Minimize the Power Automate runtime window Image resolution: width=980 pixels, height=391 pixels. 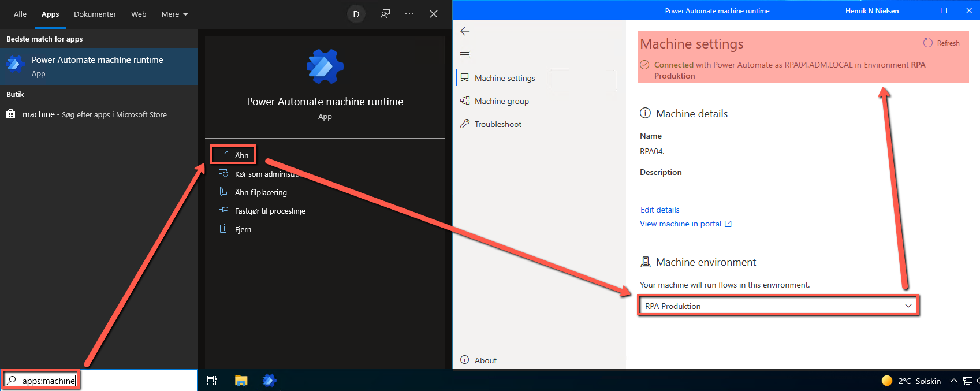(x=918, y=10)
